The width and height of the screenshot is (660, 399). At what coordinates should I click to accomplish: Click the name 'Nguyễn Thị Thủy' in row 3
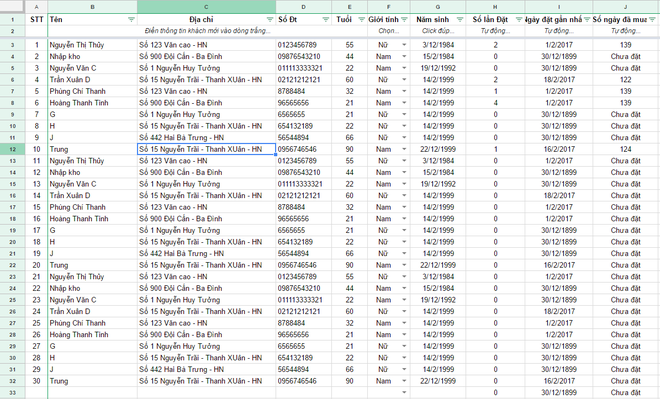pyautogui.click(x=77, y=45)
